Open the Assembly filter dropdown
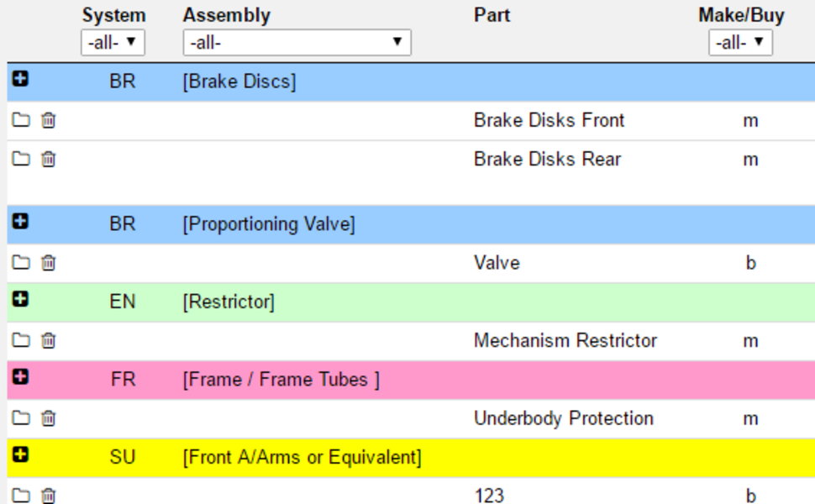This screenshot has width=815, height=504. click(297, 42)
